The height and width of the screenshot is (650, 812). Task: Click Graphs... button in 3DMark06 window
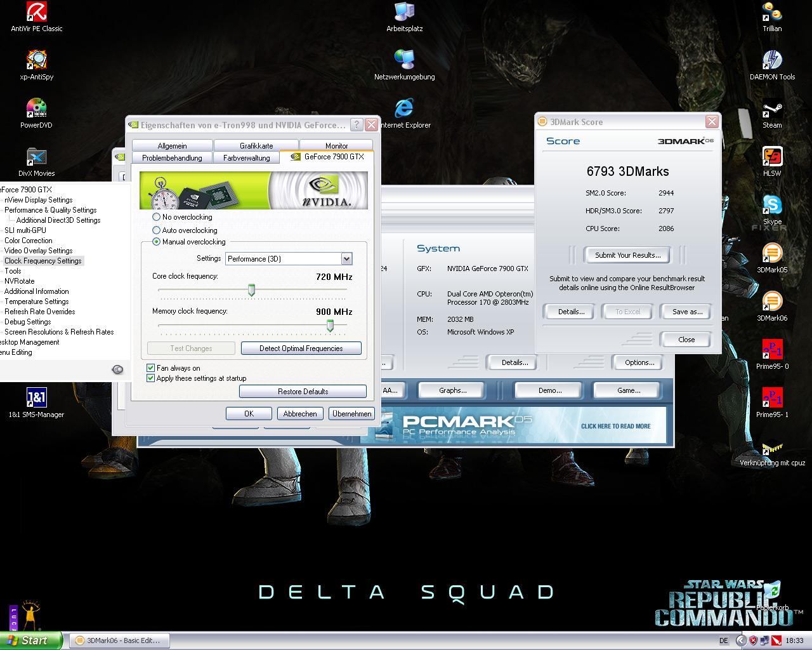coord(453,390)
